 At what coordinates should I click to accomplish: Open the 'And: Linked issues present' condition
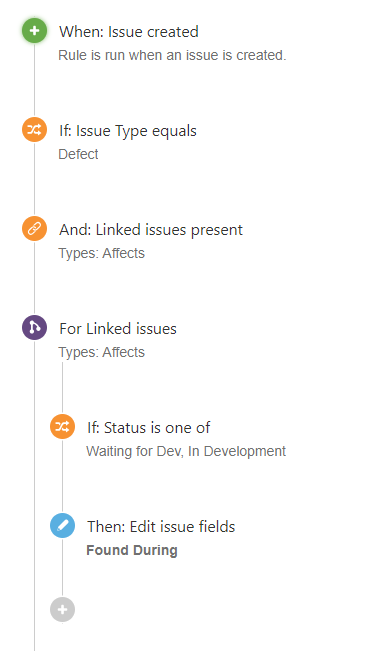(x=151, y=230)
